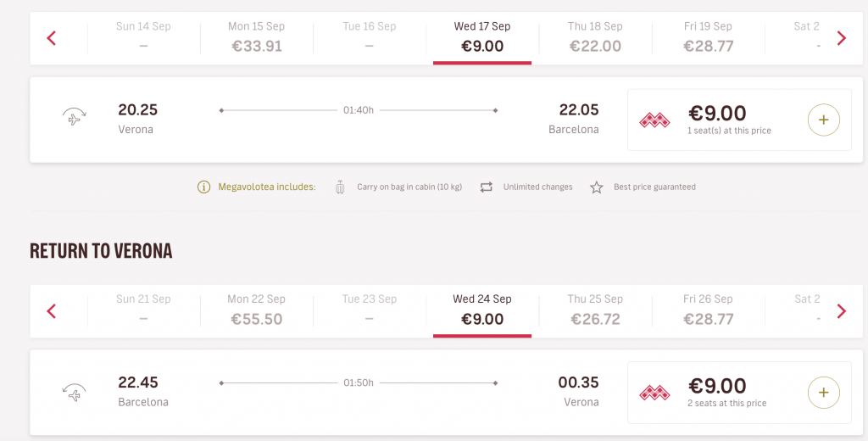Show earlier return dates with left arrow

point(52,311)
